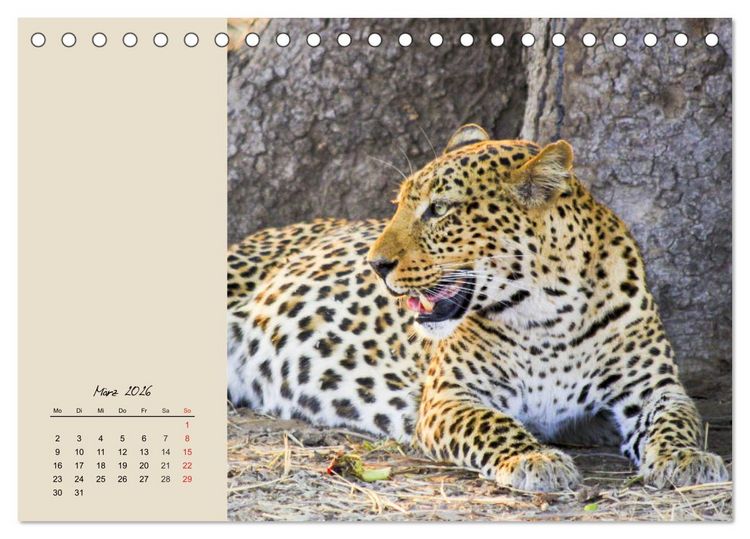This screenshot has height=539, width=750.
Task: Click date 21 in the calendar
Action: pos(165,465)
